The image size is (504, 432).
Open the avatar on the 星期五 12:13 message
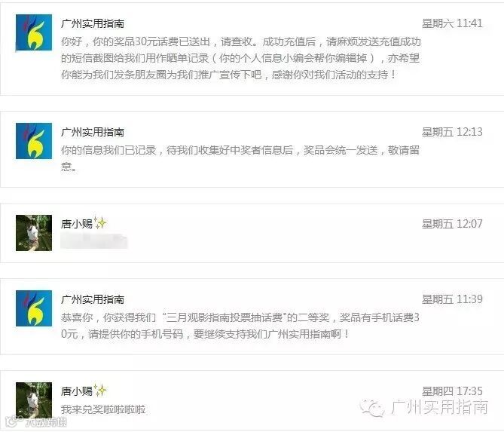[34, 140]
